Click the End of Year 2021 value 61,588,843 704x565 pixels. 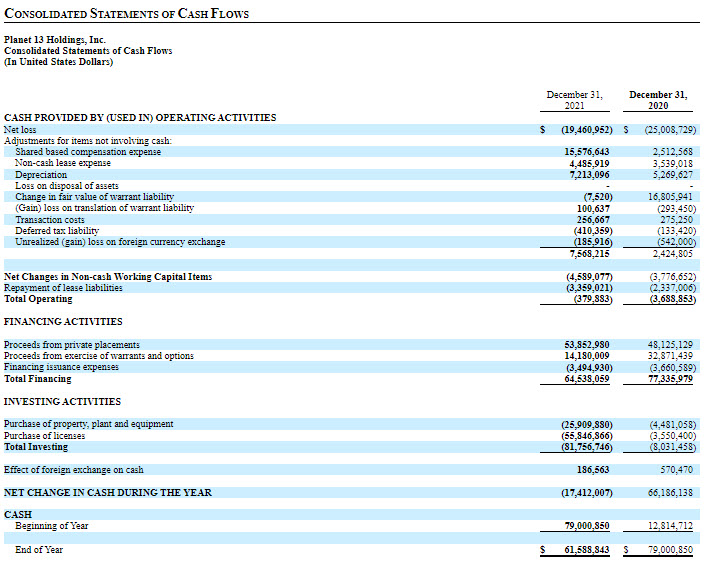pyautogui.click(x=587, y=550)
